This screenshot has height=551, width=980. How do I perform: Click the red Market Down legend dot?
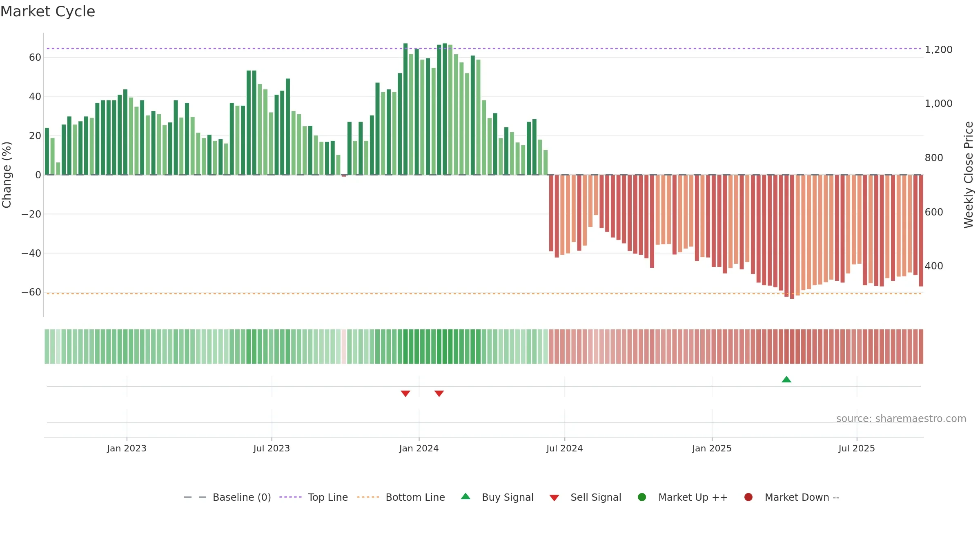click(x=748, y=497)
